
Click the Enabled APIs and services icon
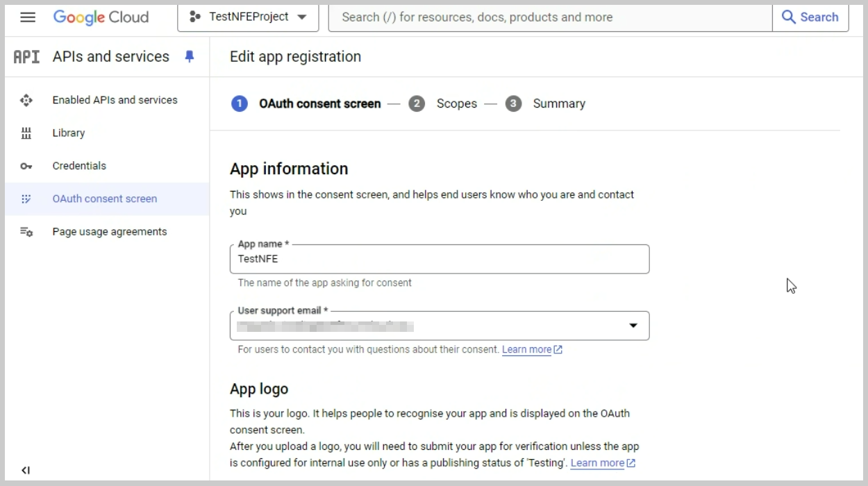(26, 100)
